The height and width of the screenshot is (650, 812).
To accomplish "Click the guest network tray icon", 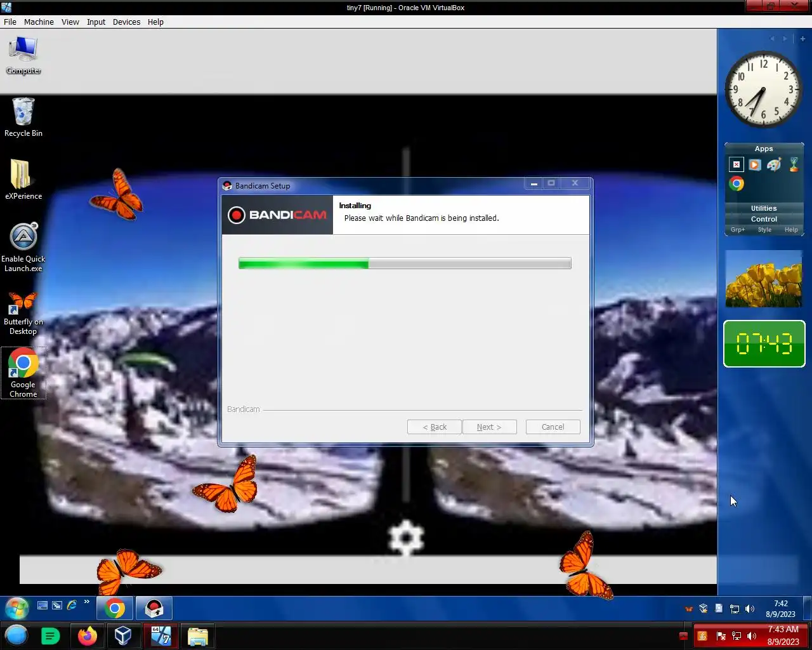I will (x=735, y=609).
